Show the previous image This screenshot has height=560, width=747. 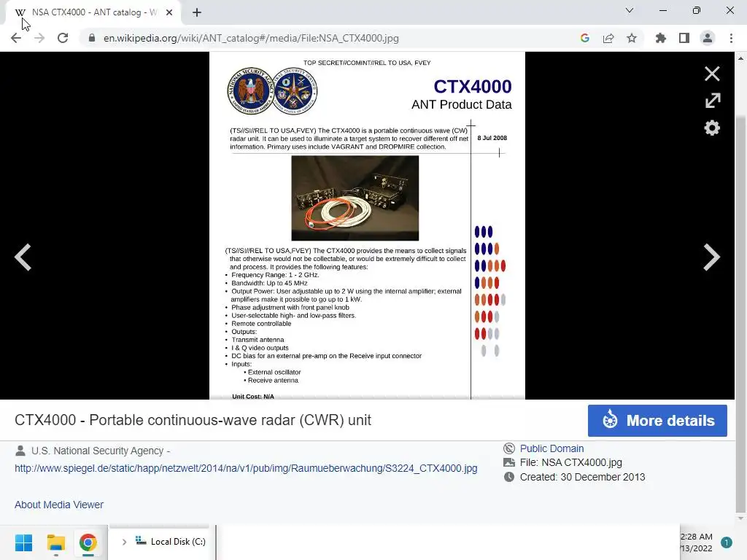(23, 257)
